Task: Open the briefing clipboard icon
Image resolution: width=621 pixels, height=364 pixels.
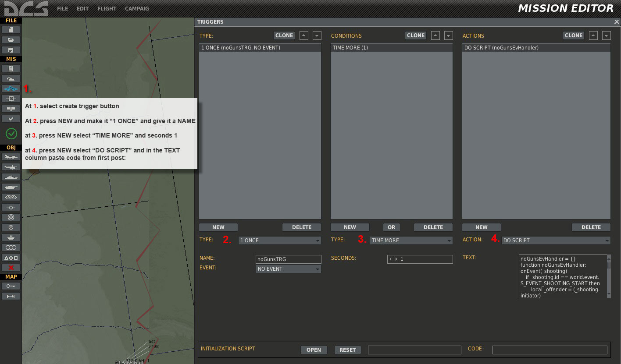Action: click(x=11, y=68)
